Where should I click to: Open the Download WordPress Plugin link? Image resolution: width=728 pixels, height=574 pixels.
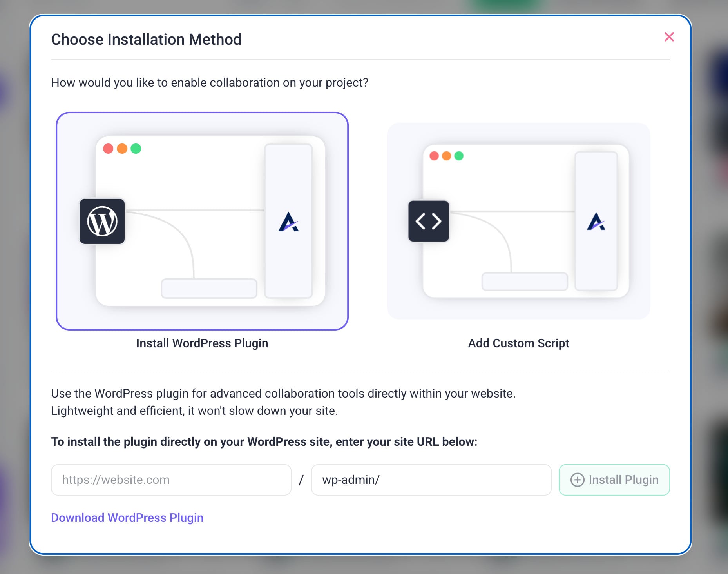tap(127, 518)
